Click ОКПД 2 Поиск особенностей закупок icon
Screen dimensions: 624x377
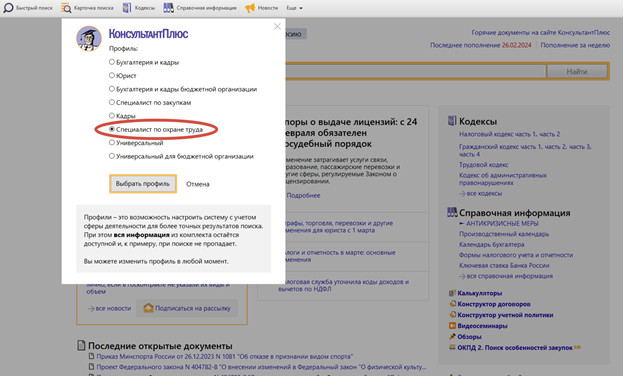pyautogui.click(x=452, y=347)
